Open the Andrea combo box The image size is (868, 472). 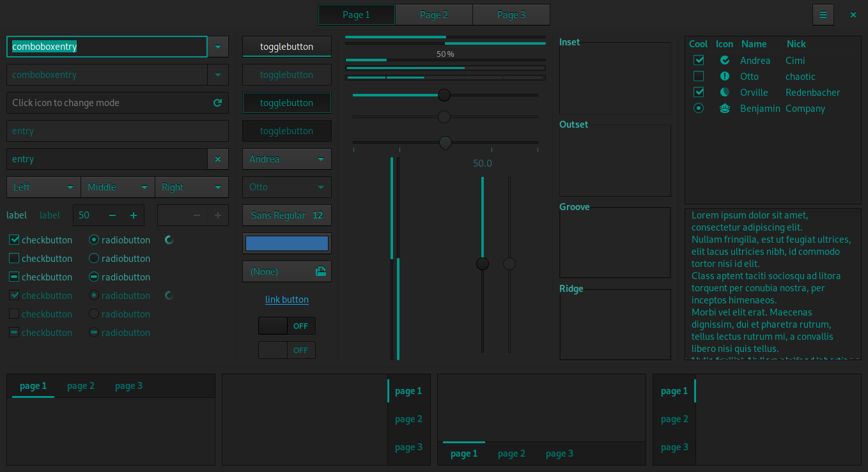287,159
